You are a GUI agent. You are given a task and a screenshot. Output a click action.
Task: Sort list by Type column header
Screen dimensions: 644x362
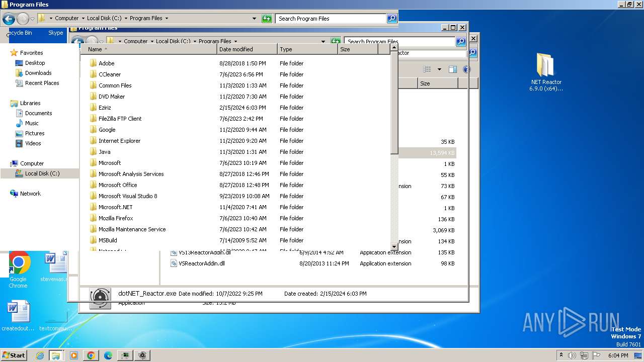pos(307,49)
